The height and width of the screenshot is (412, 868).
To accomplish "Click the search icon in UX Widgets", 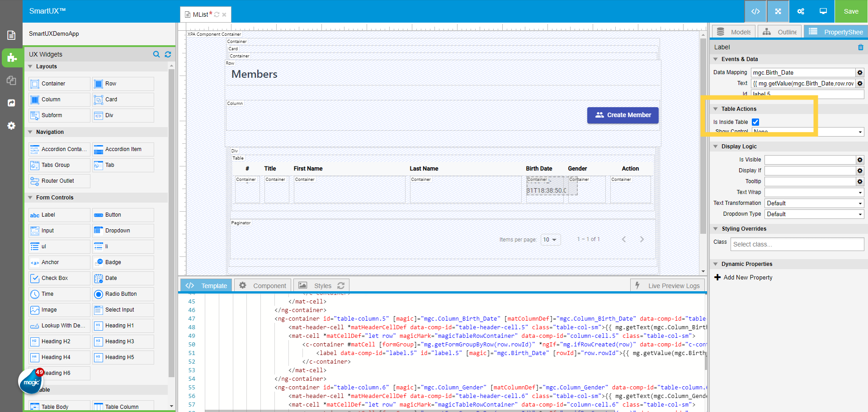I will click(x=156, y=54).
